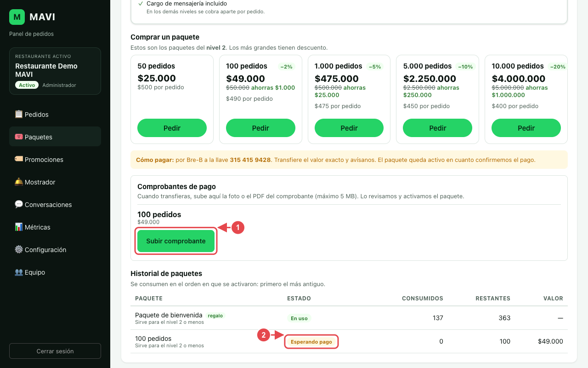Image resolution: width=588 pixels, height=368 pixels.
Task: Click the ticket icon beside Paquetes
Action: pos(19,137)
